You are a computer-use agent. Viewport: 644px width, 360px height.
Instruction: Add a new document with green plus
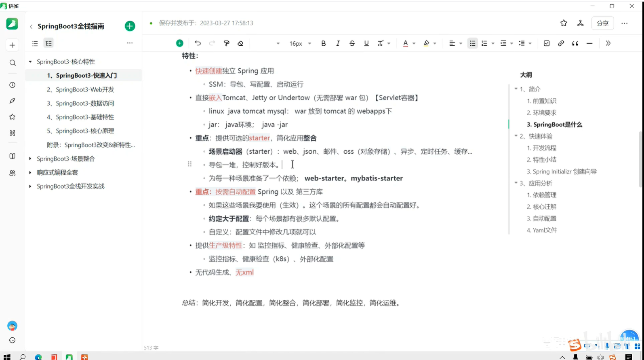click(130, 26)
